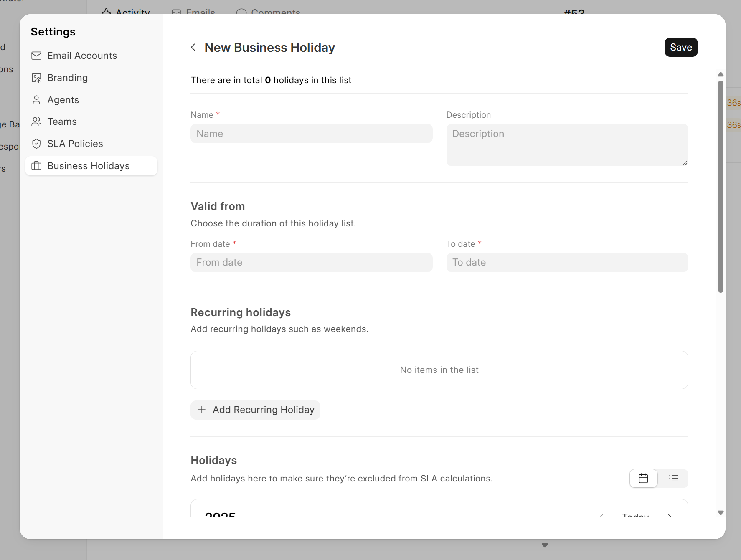This screenshot has width=741, height=560.
Task: Go to previous calendar period chevron
Action: click(601, 516)
